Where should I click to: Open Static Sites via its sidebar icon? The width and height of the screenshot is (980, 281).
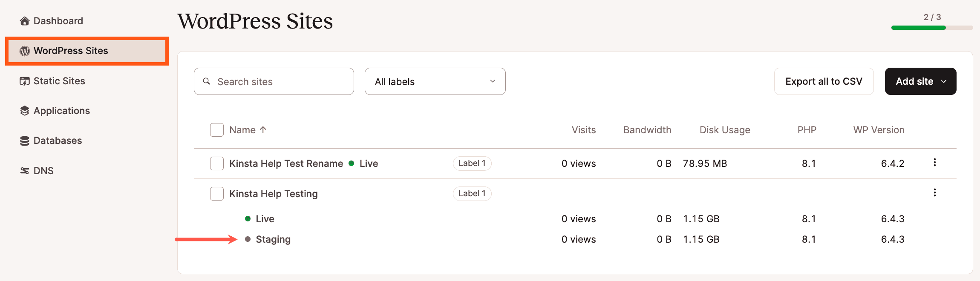tap(24, 80)
